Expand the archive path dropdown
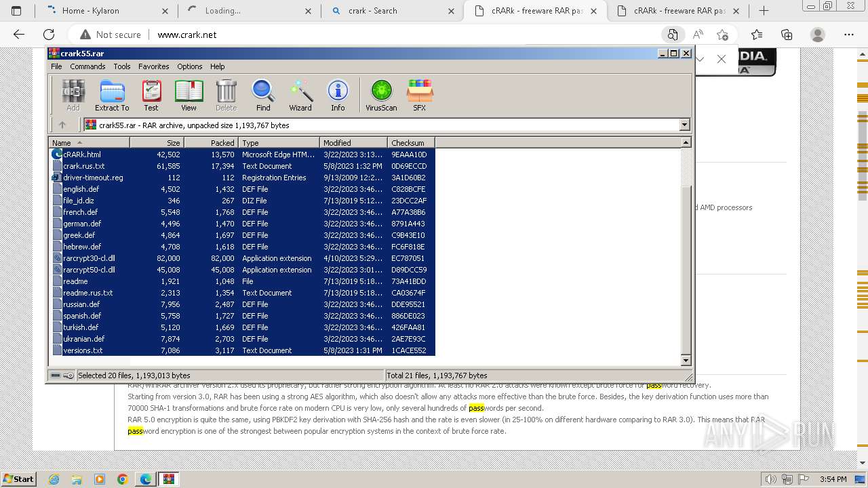868x488 pixels. (684, 125)
